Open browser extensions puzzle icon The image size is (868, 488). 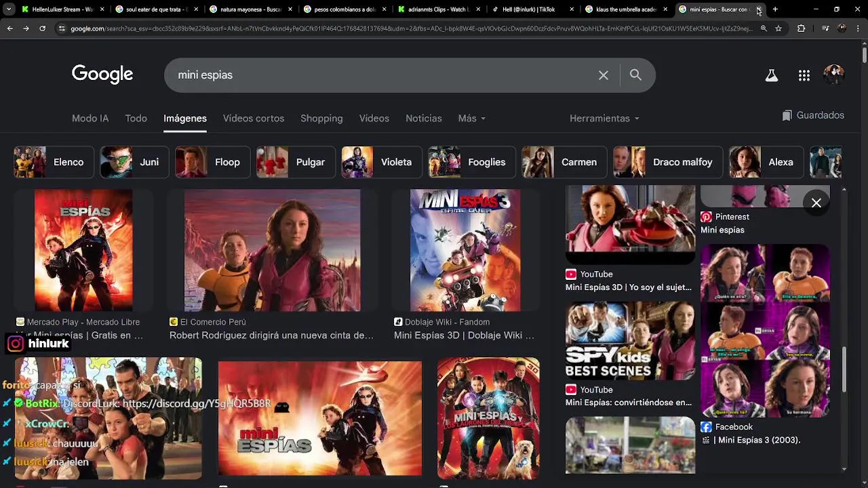point(801,28)
